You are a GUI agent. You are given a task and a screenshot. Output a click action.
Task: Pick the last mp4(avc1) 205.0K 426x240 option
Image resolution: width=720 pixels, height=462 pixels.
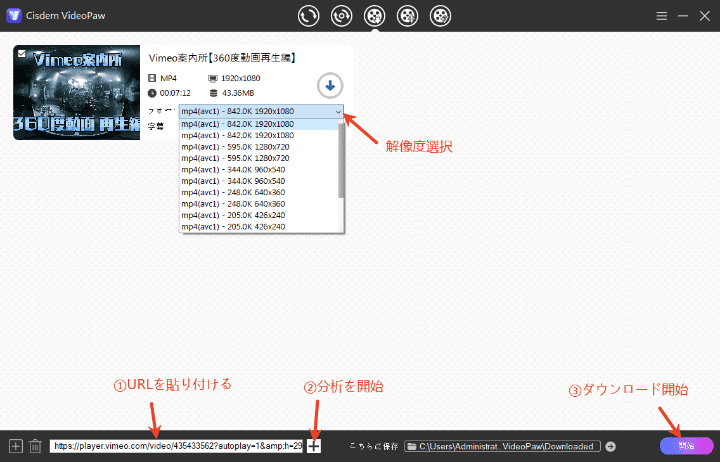tap(236, 227)
